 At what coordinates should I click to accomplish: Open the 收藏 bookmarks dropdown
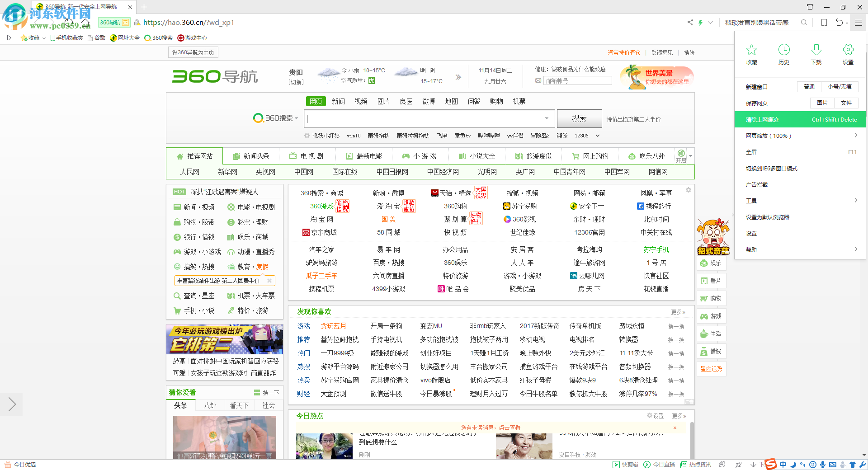point(33,38)
